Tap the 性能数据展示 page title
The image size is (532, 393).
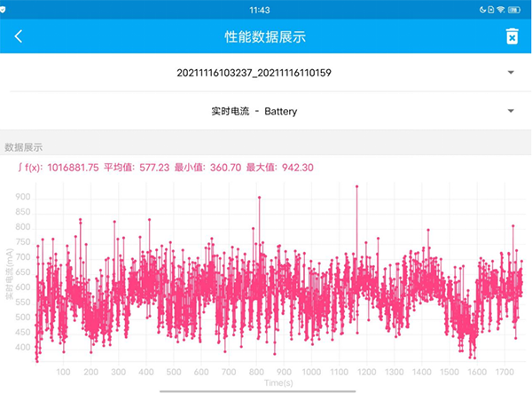266,36
